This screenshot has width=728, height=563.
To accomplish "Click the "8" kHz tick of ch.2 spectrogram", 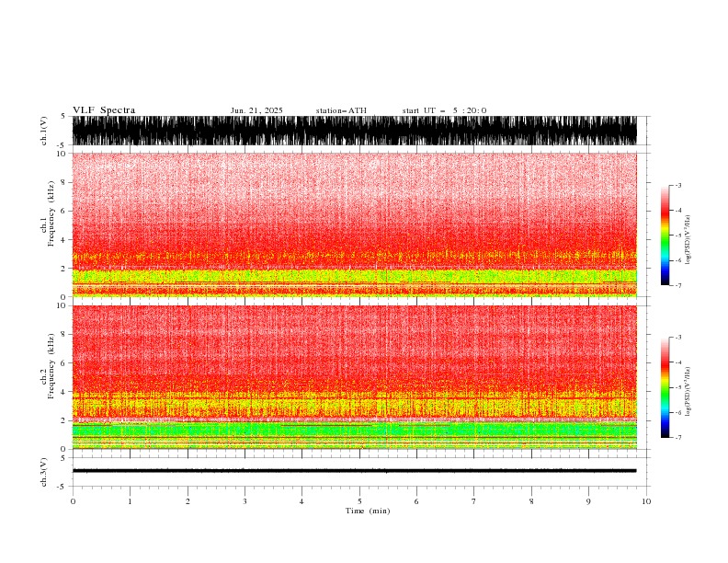I will tap(64, 335).
